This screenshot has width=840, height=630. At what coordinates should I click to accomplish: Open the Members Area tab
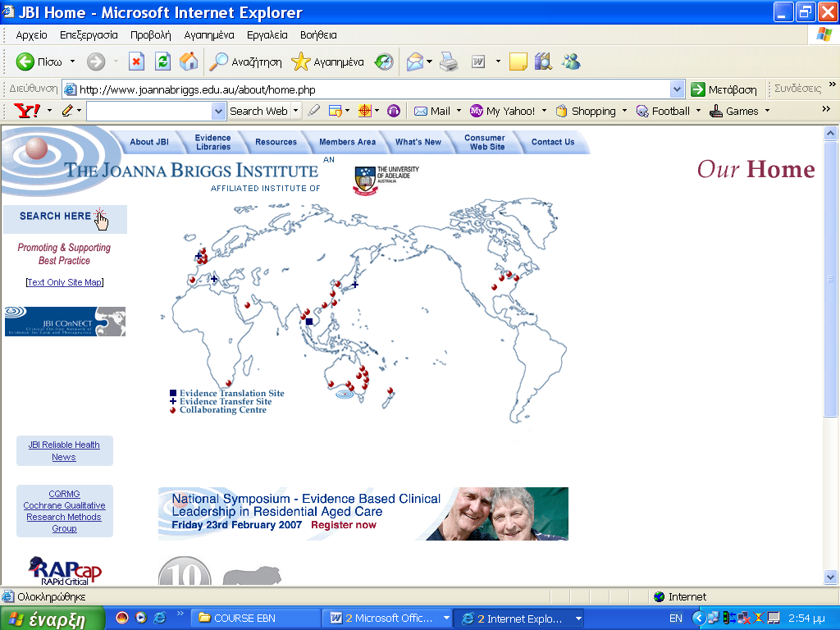click(x=347, y=142)
